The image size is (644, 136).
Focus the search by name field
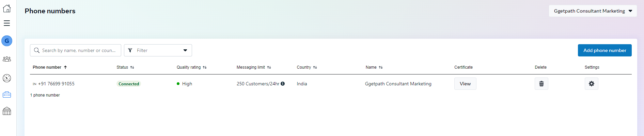pos(76,50)
